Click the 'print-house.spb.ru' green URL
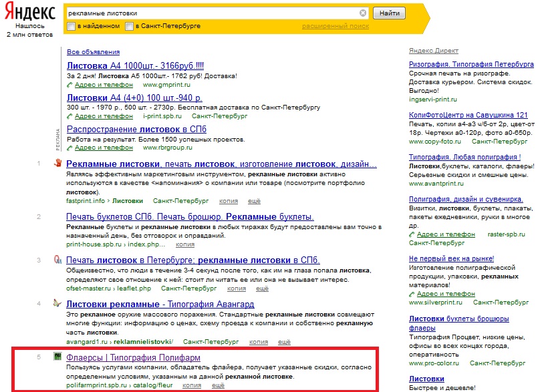The image size is (546, 392). click(94, 244)
